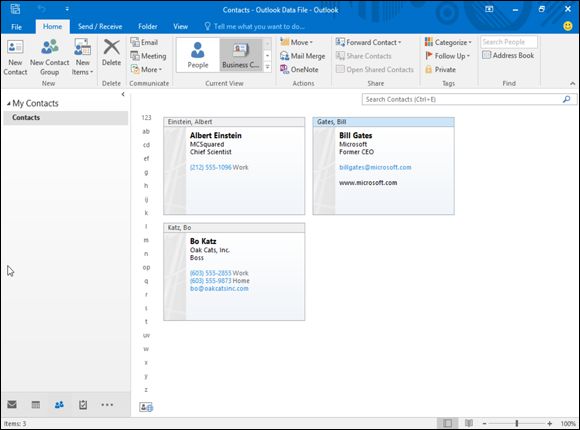
Task: Open Mail Merge action
Action: 303,56
